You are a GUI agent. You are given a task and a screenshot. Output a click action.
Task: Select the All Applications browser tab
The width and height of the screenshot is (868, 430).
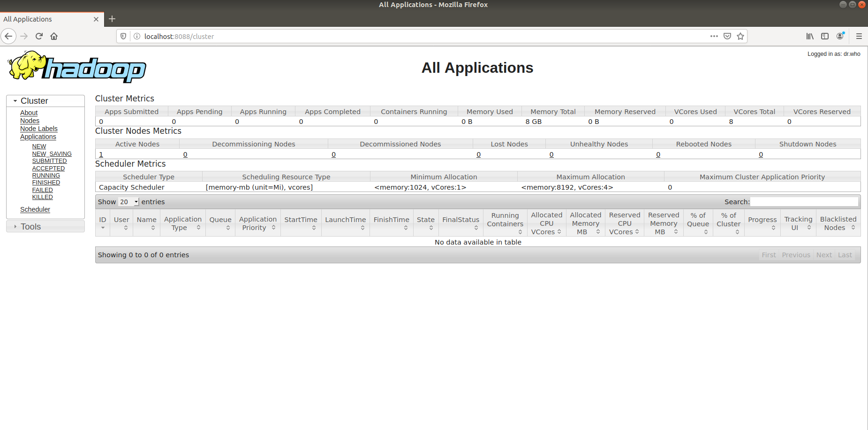(52, 19)
